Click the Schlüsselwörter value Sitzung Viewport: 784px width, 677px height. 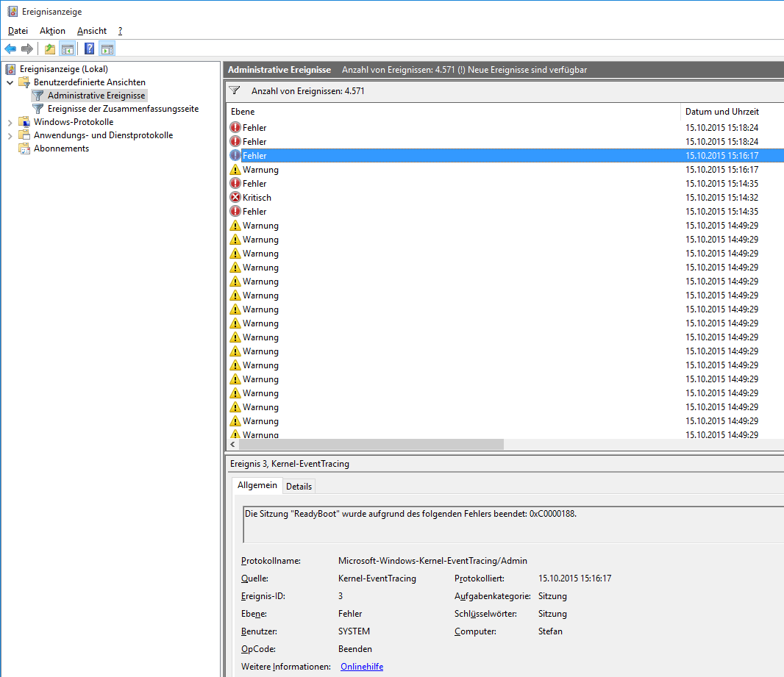pyautogui.click(x=552, y=614)
